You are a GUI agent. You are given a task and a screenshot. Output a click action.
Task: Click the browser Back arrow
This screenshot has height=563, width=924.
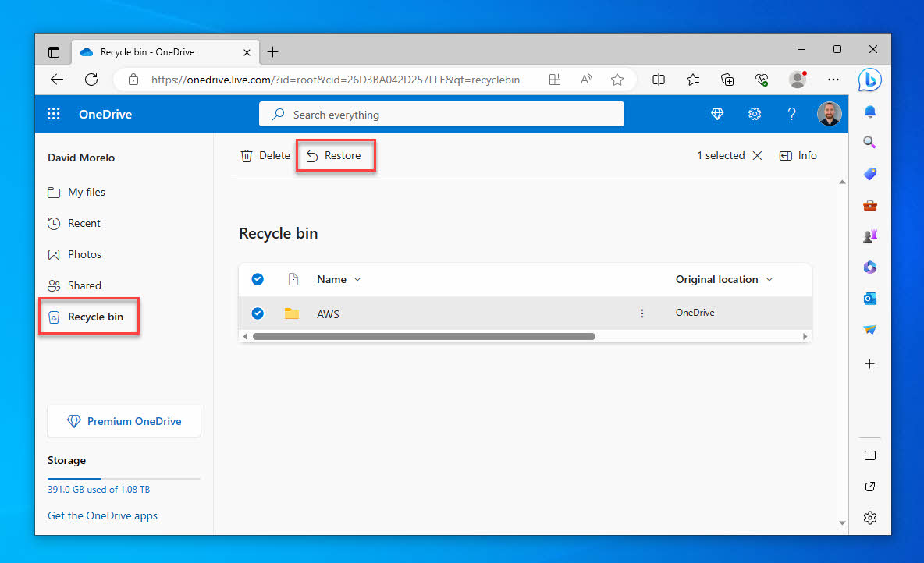click(x=56, y=80)
